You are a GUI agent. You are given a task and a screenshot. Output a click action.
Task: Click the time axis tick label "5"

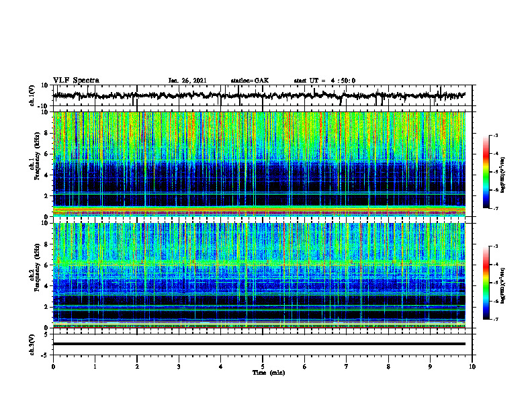263,367
